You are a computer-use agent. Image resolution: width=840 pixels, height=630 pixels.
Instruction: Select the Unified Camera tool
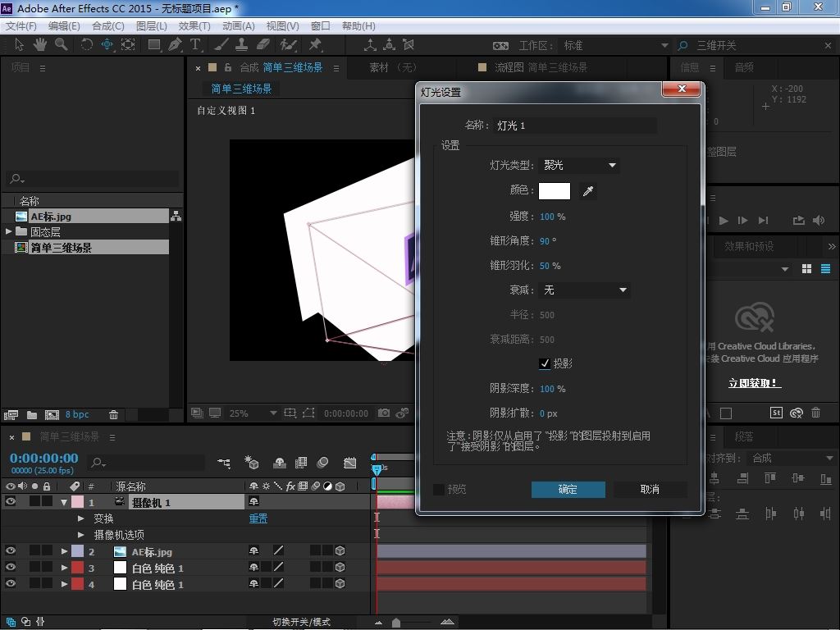(107, 44)
